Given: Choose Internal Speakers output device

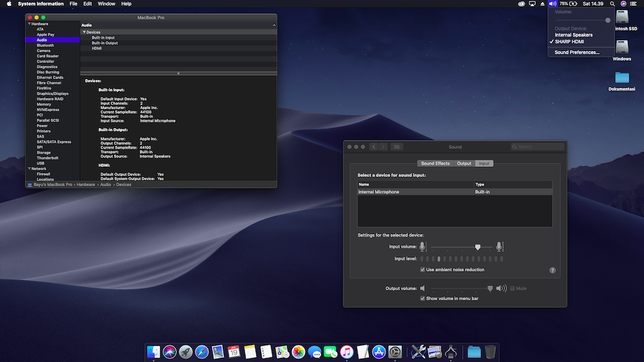Looking at the screenshot, I should (x=574, y=35).
